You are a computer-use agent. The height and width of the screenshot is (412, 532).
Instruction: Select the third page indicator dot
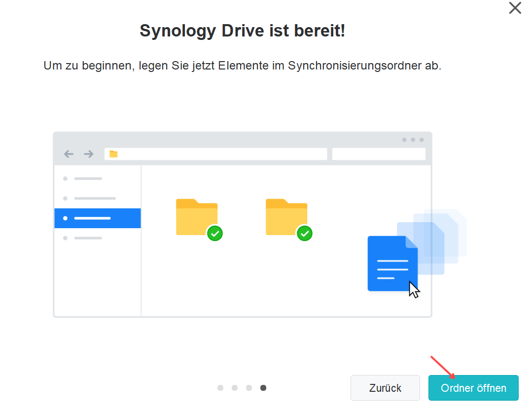pos(249,388)
